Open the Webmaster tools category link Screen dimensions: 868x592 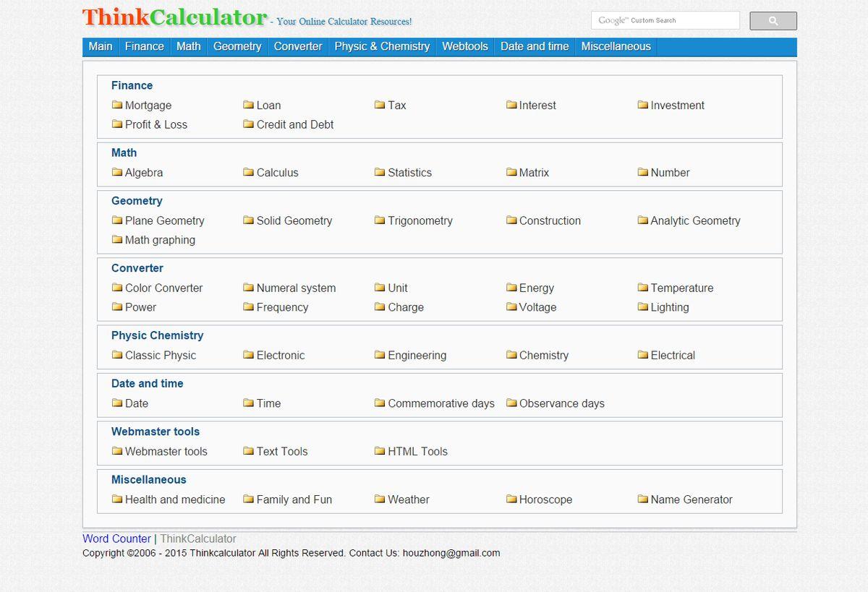click(166, 451)
